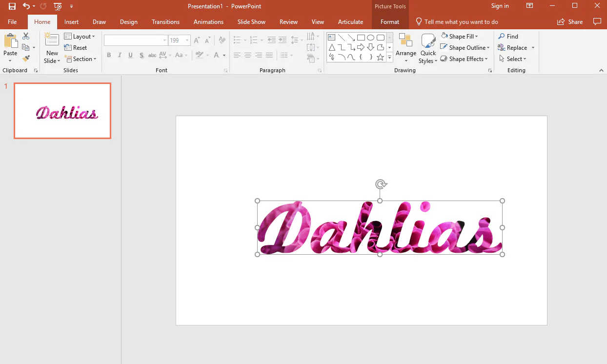Open the Animations tab
Image resolution: width=607 pixels, height=364 pixels.
point(208,22)
